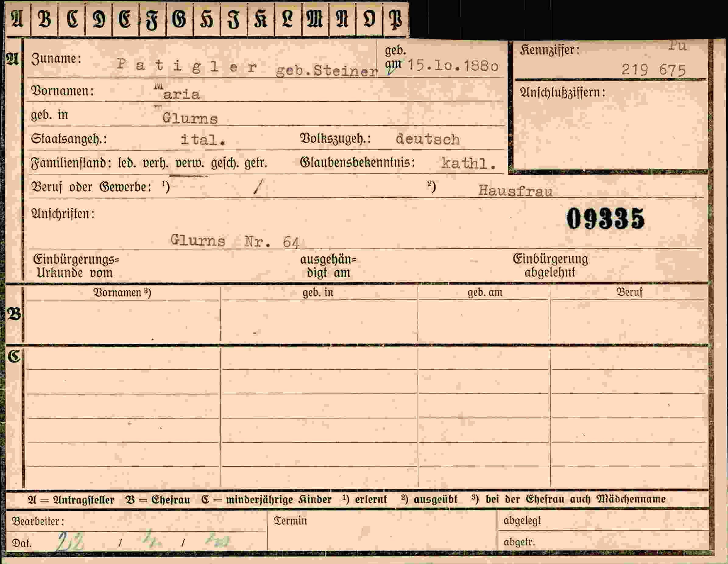This screenshot has height=564, width=728.
Task: Click the surname 'Patigler'
Action: click(x=187, y=66)
